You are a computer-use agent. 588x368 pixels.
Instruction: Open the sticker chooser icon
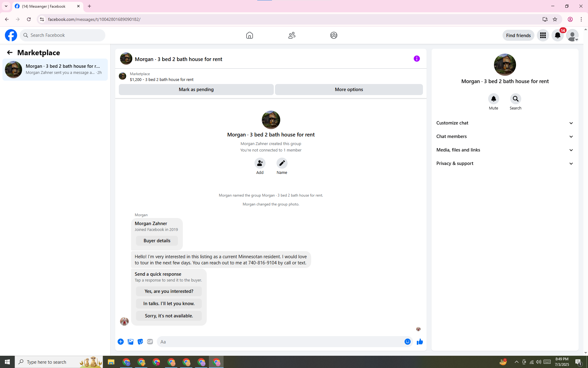tap(140, 342)
